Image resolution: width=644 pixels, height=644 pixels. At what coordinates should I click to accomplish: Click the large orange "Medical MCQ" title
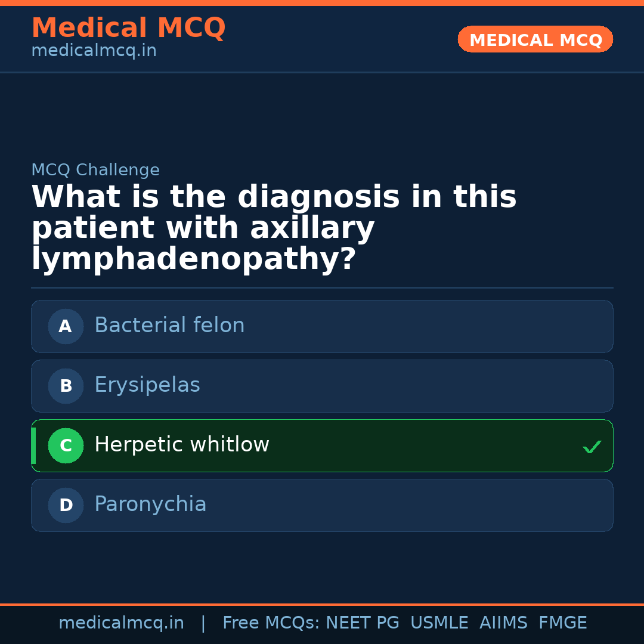point(128,28)
